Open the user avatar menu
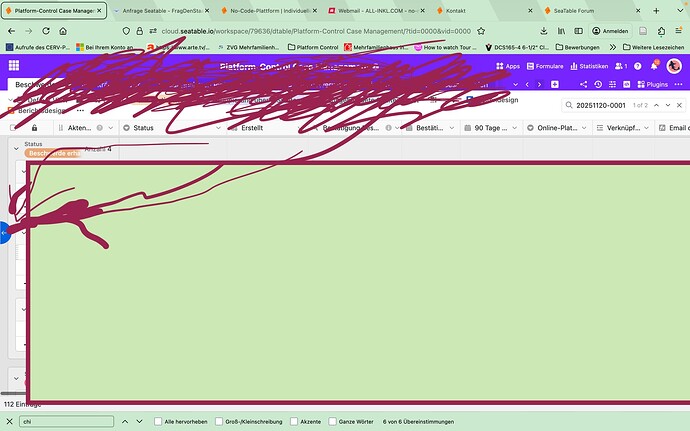This screenshot has width=690, height=431. [674, 66]
